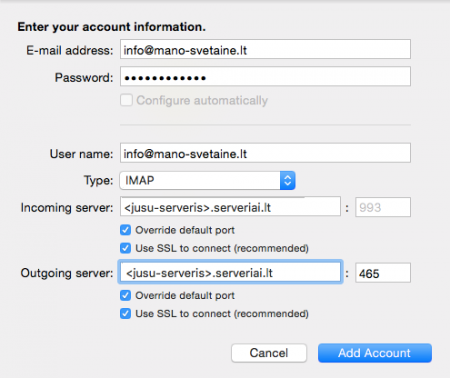Select the Password field
This screenshot has height=378, width=450.
(265, 77)
